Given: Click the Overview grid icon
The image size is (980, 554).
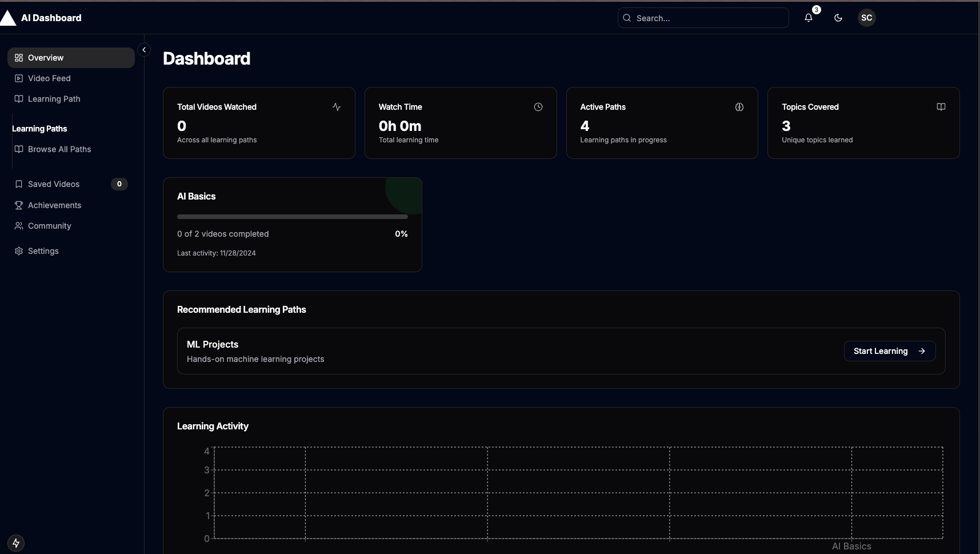Looking at the screenshot, I should (x=19, y=58).
